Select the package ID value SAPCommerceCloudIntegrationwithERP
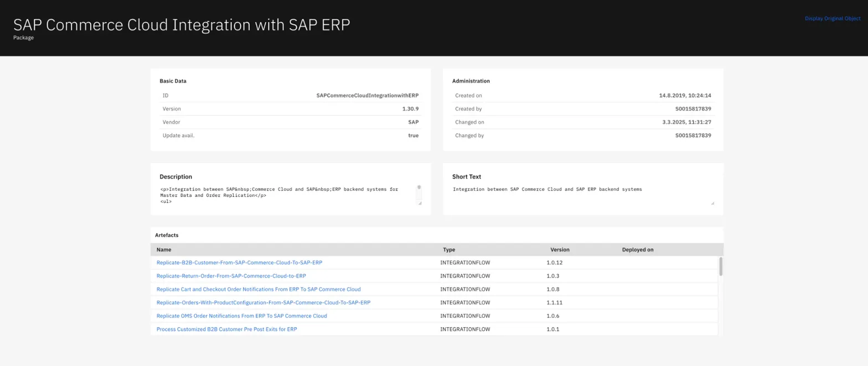The width and height of the screenshot is (868, 366). pyautogui.click(x=367, y=96)
